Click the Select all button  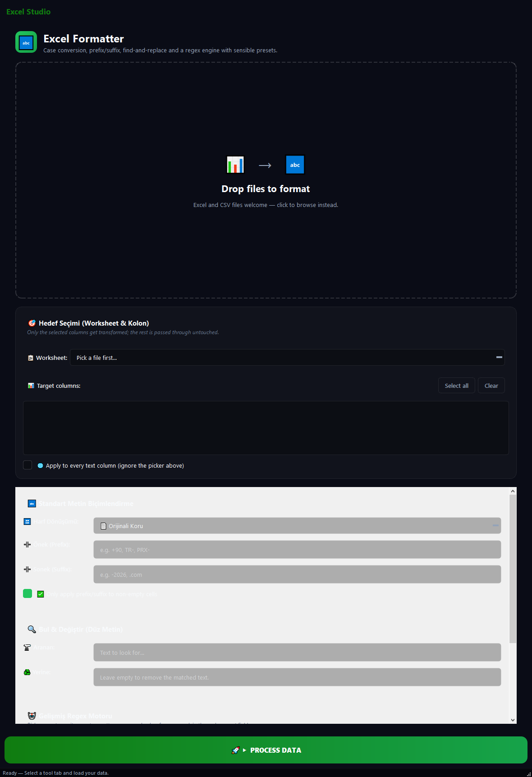pyautogui.click(x=456, y=386)
